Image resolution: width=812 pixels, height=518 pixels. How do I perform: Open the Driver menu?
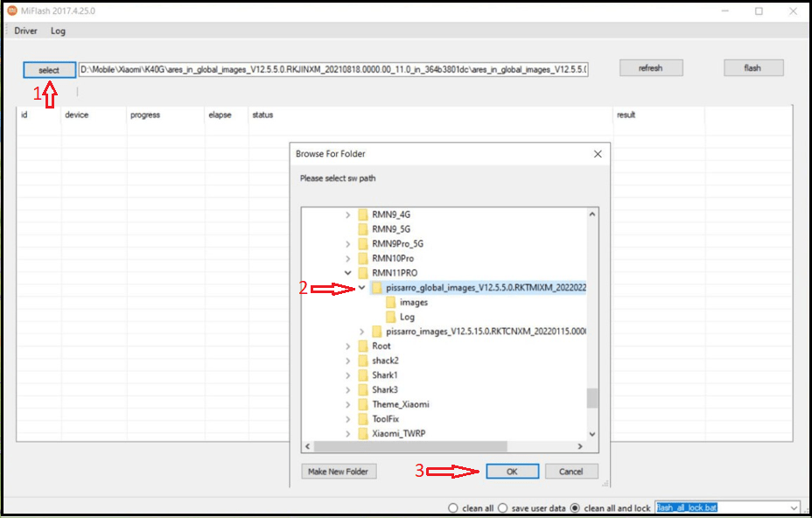pyautogui.click(x=25, y=31)
